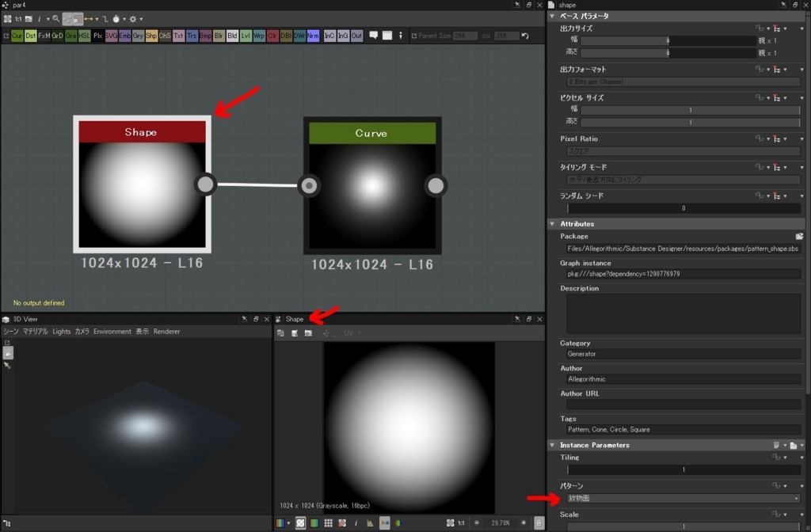
Task: Open the UV dropdown in 2D view
Action: (352, 333)
